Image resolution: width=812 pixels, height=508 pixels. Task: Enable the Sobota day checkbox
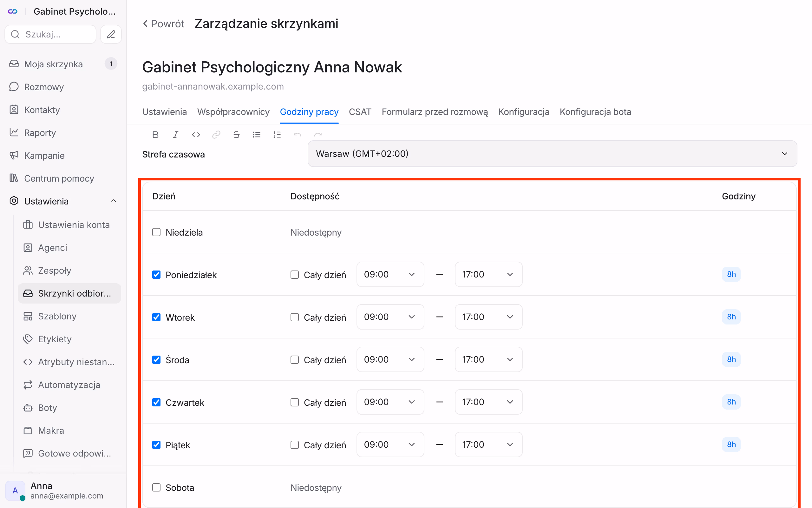point(156,487)
